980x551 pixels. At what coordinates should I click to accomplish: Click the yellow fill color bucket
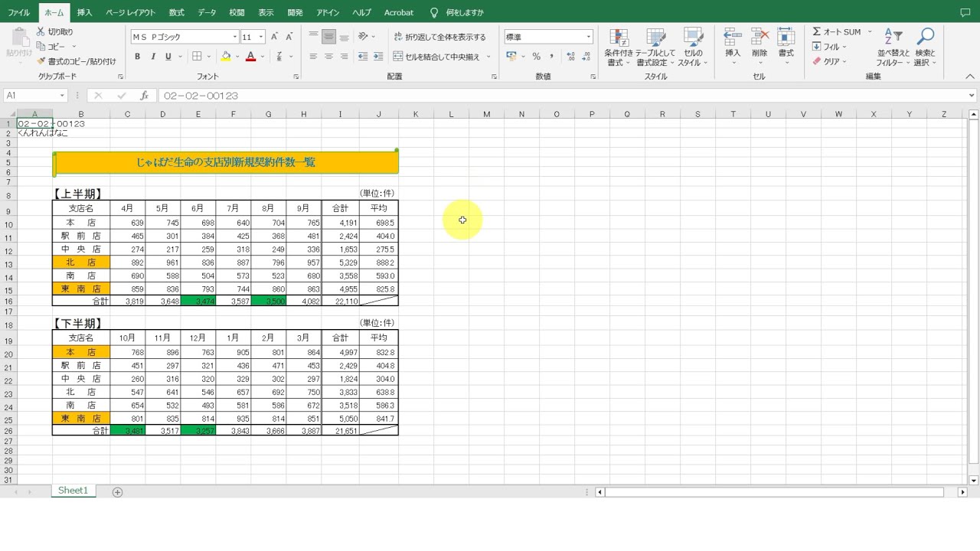226,57
